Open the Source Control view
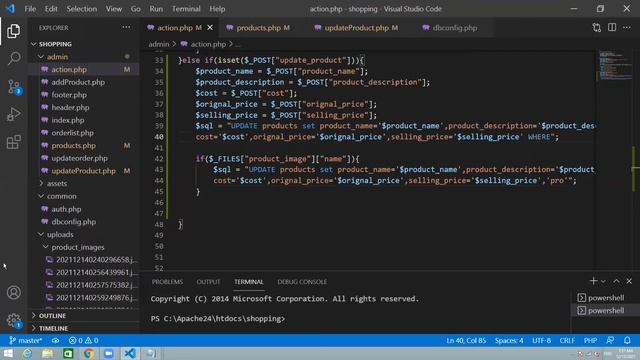Screen dimensions: 640x360 point(14,87)
